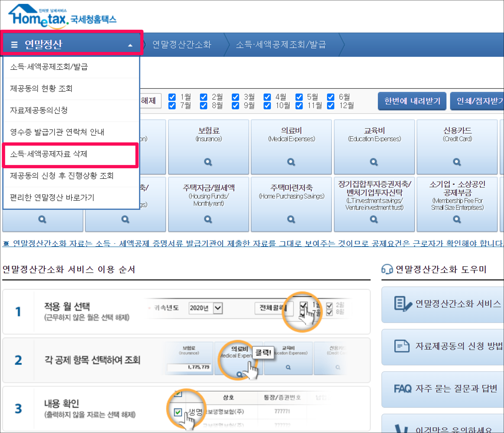Select 소득·세액공제자료 삭제 menu item
This screenshot has height=433, width=504.
click(49, 154)
